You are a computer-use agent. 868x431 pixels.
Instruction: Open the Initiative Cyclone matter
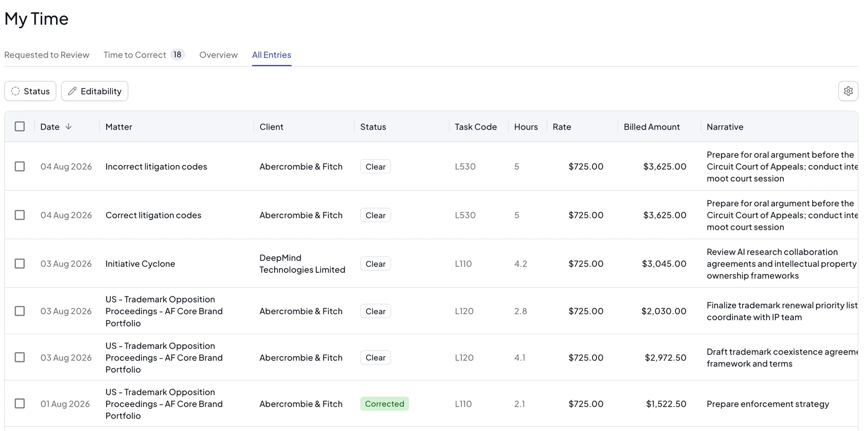click(140, 264)
